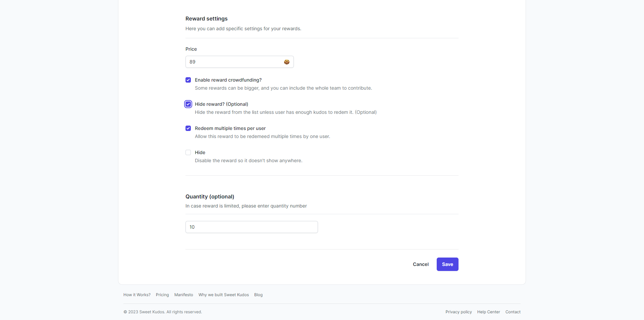The height and width of the screenshot is (320, 644).
Task: Click the Contact footer link
Action: point(513,312)
